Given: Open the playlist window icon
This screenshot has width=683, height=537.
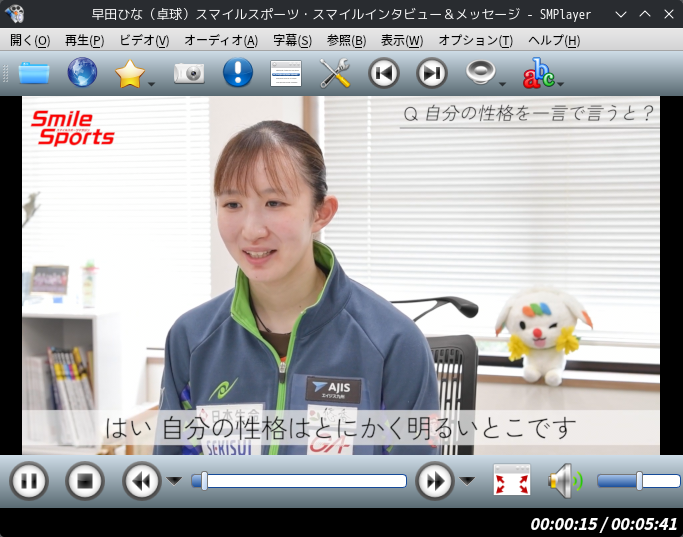Looking at the screenshot, I should pos(286,73).
